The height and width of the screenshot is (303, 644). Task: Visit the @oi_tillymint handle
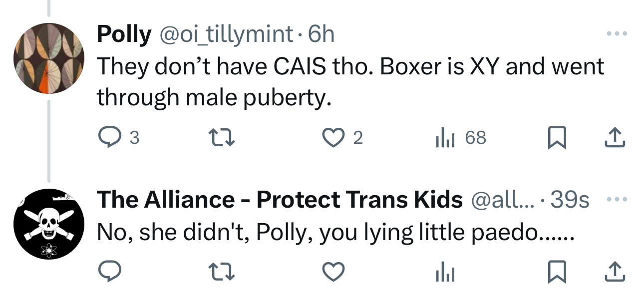click(226, 34)
